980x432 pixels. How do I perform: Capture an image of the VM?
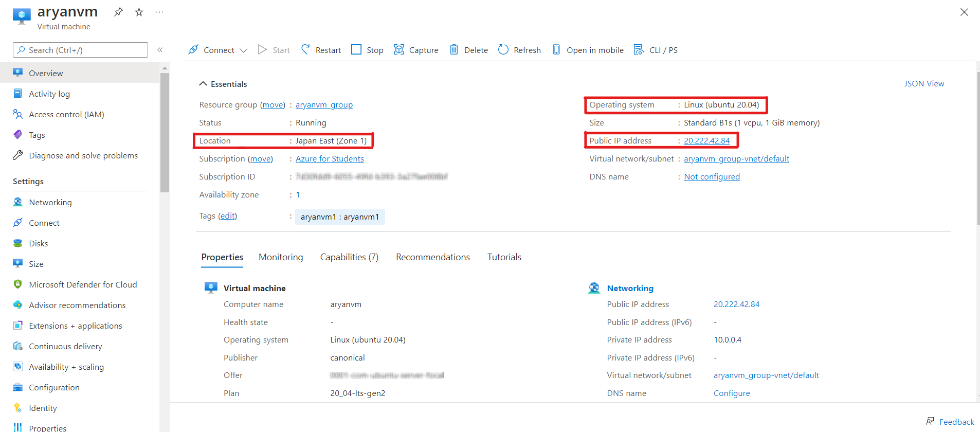(x=416, y=50)
